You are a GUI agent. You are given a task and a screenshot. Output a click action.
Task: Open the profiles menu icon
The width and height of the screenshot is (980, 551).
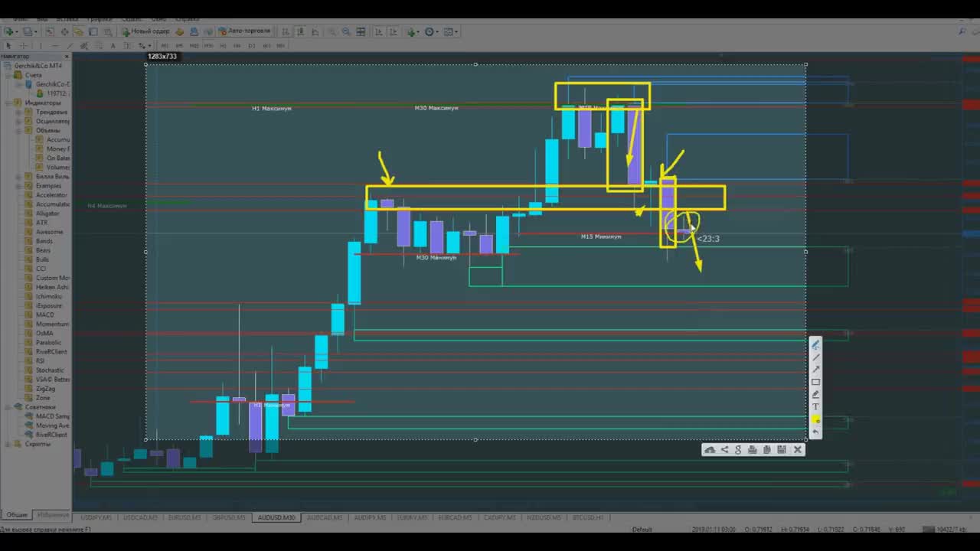30,31
